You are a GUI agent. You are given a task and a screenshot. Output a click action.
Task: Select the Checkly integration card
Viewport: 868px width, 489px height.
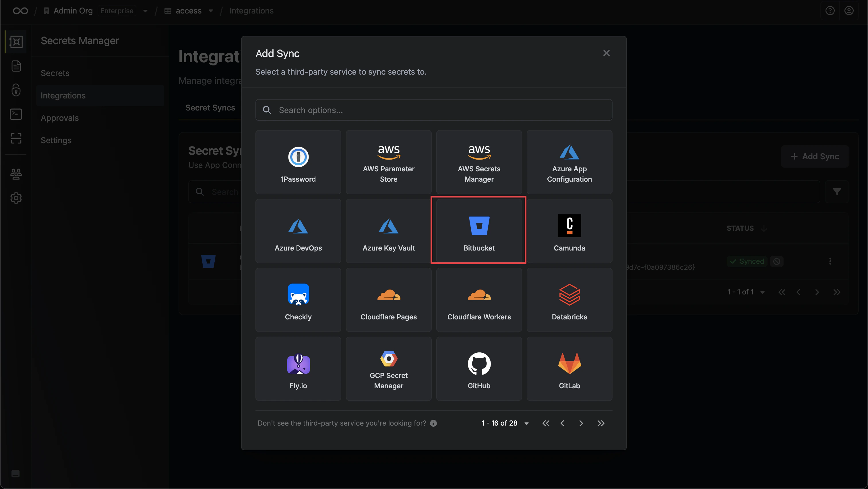(x=298, y=300)
